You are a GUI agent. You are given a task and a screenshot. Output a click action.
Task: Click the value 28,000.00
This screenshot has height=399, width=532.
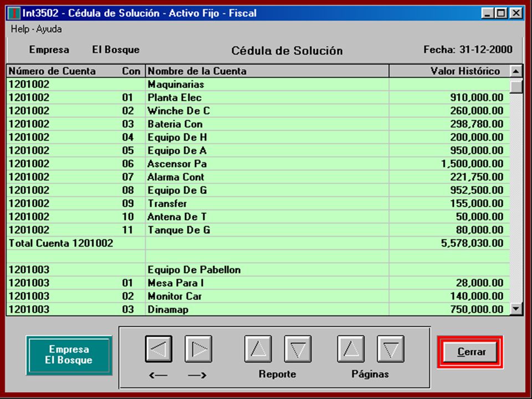click(x=480, y=283)
